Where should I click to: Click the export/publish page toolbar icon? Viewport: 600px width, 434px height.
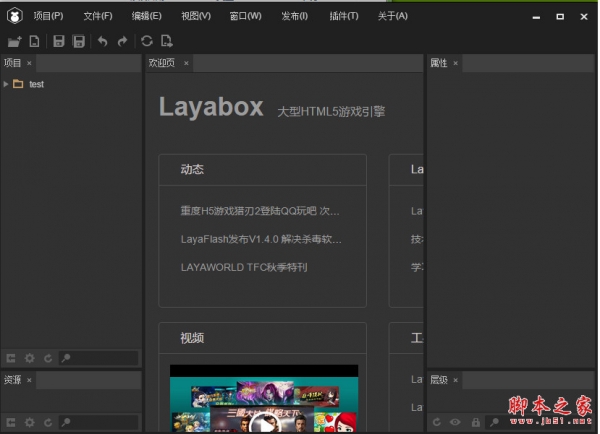tap(167, 41)
